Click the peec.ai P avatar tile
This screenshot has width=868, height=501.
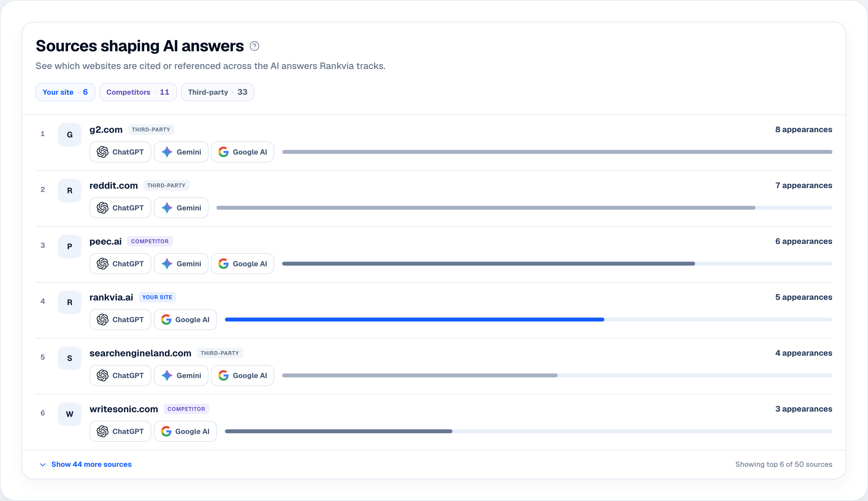click(x=69, y=247)
